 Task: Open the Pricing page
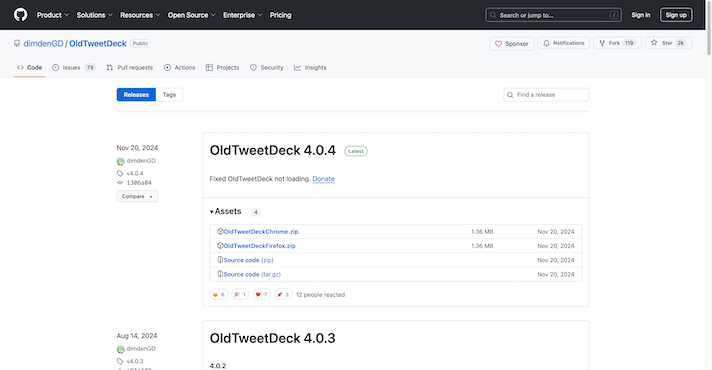click(281, 15)
